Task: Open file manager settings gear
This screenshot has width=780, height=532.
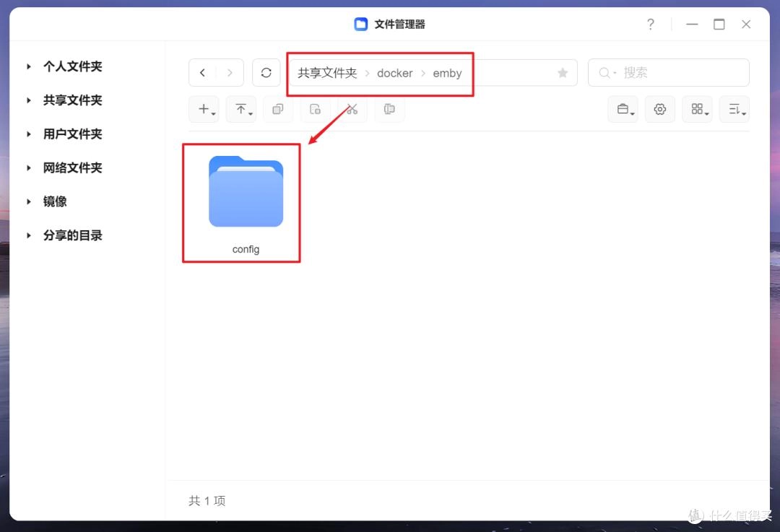Action: click(660, 109)
